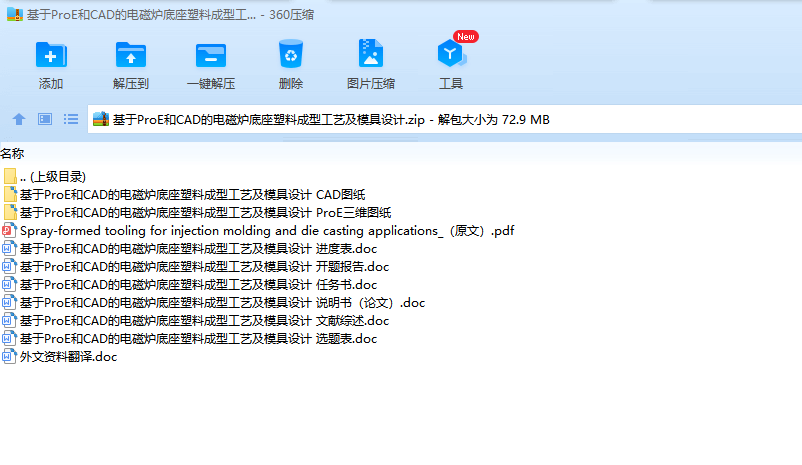Click the 解压到 (Extract to) icon
802x465 pixels.
pyautogui.click(x=131, y=55)
